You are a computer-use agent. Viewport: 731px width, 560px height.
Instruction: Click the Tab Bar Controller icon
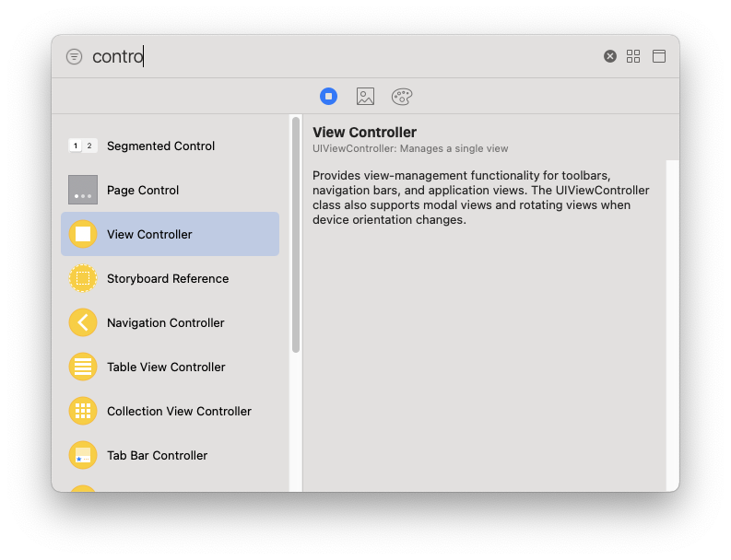(x=83, y=455)
